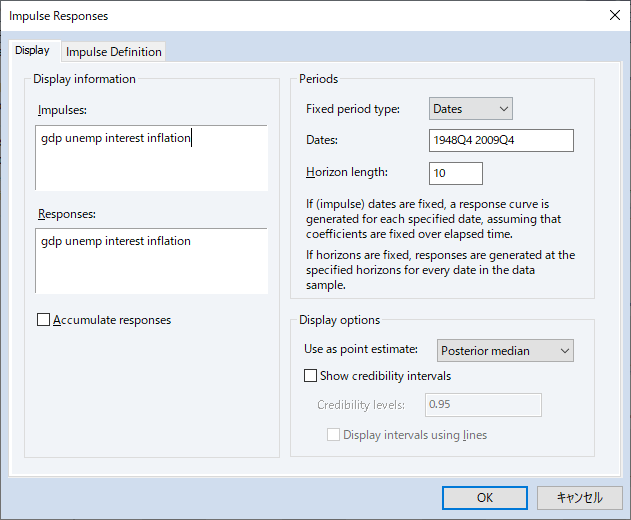Select the Display tab
Screen dimensions: 631x520
coord(32,50)
